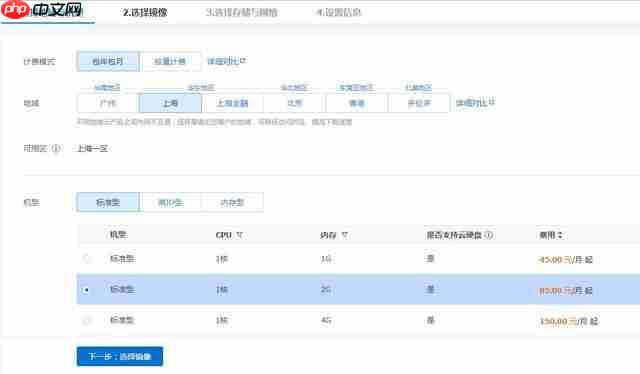Switch to 标准型 instance type tab

click(108, 202)
